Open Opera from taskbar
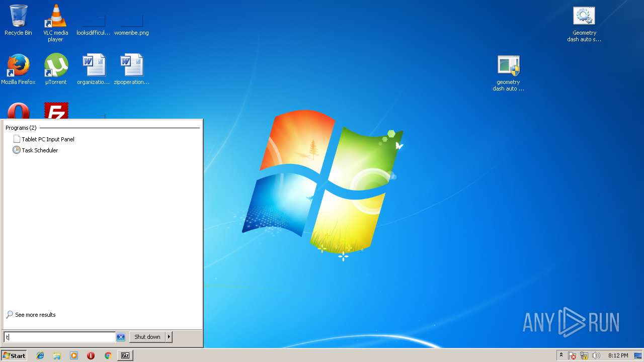Screen dimensions: 644x362 tap(91, 355)
